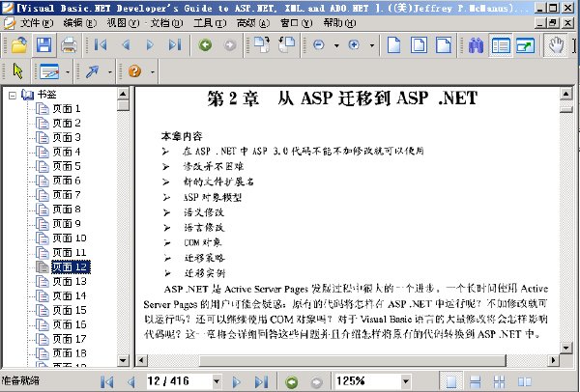Image resolution: width=580 pixels, height=392 pixels.
Task: Click the full-screen view icon
Action: [525, 45]
